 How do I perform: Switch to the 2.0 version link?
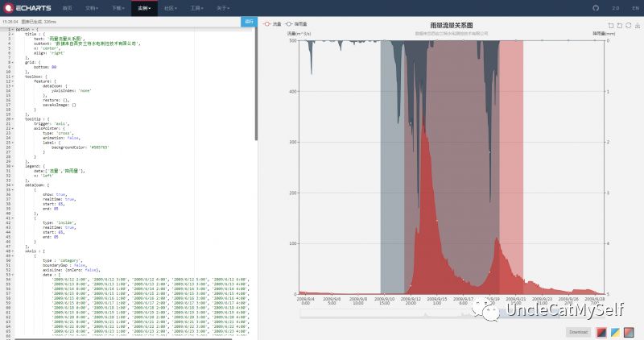(616, 8)
